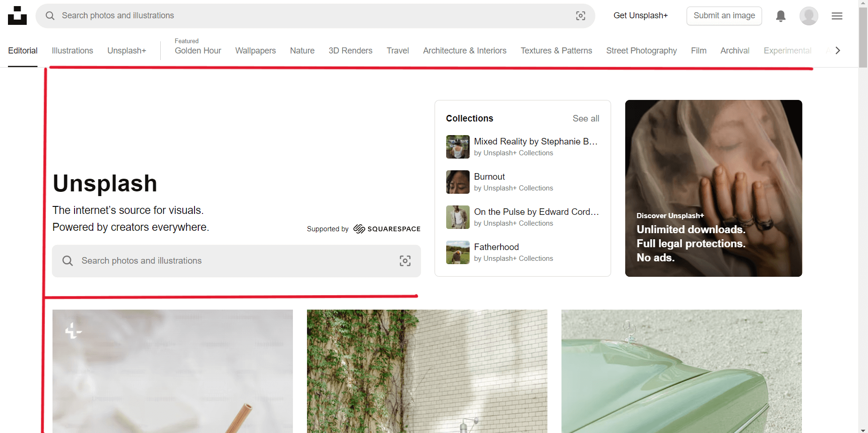868x433 pixels.
Task: Click Get Unsplash+ link
Action: coord(641,15)
